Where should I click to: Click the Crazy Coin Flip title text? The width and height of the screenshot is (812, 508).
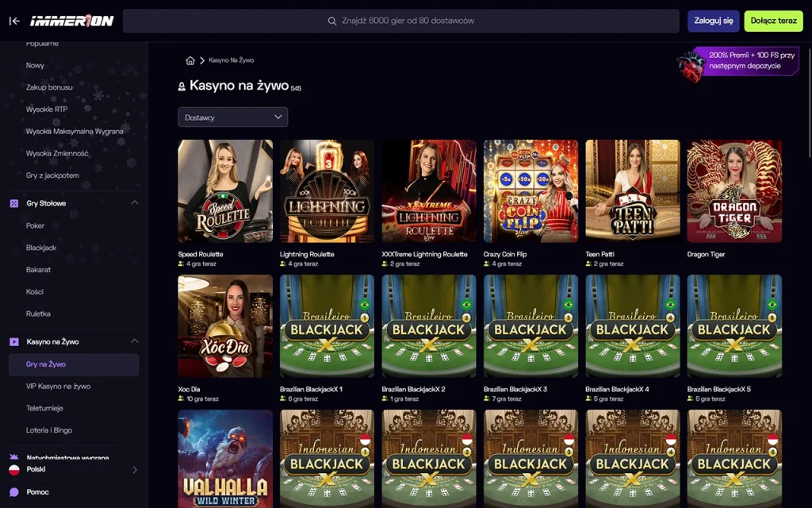pyautogui.click(x=505, y=255)
